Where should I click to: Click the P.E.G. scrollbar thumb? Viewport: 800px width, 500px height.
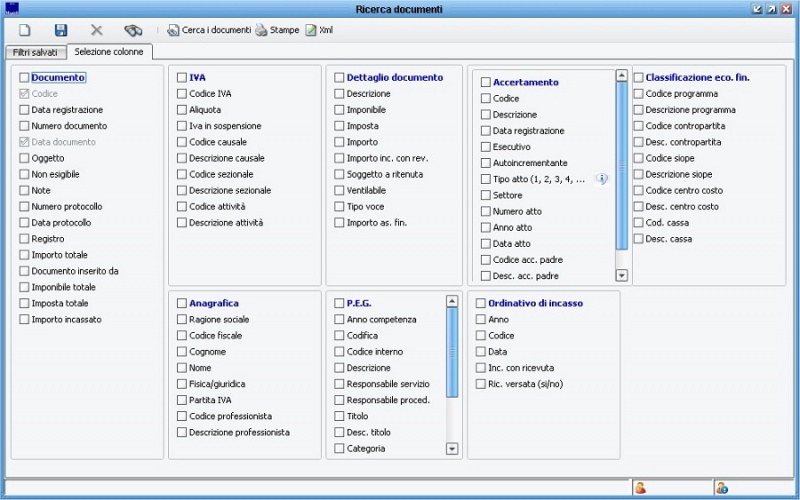(x=452, y=353)
